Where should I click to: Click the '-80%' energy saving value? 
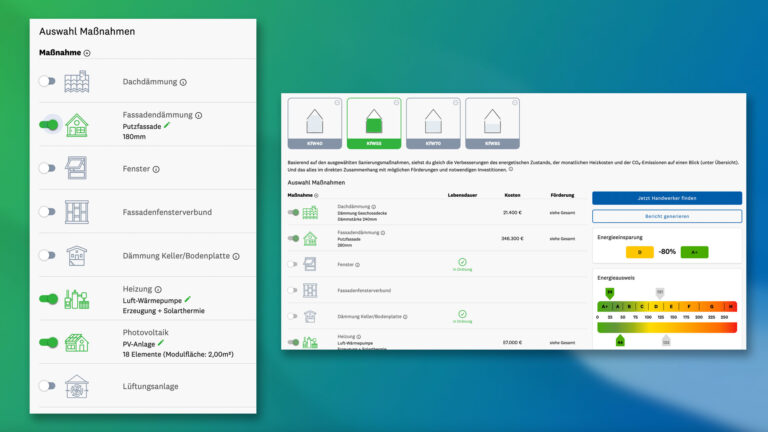click(667, 252)
